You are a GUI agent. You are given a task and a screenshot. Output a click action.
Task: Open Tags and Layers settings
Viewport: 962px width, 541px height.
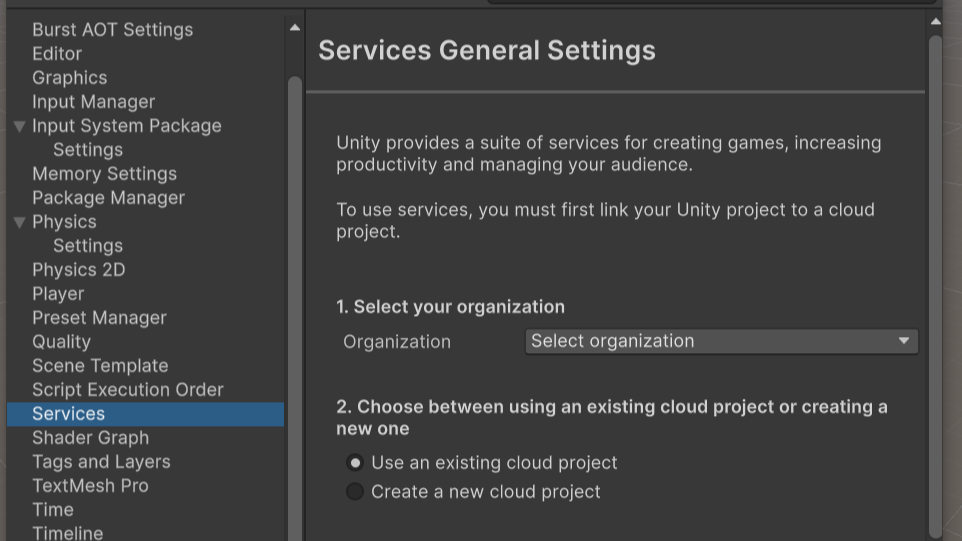(101, 462)
